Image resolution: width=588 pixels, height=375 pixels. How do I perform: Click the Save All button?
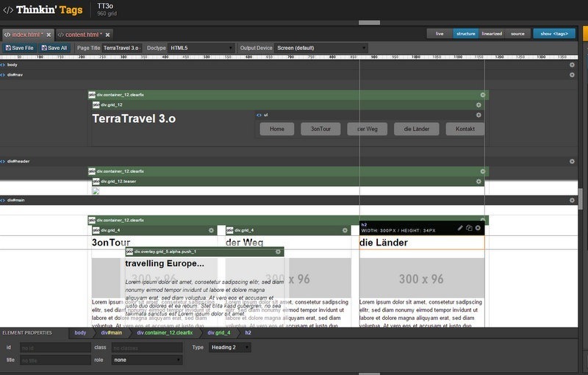click(54, 48)
